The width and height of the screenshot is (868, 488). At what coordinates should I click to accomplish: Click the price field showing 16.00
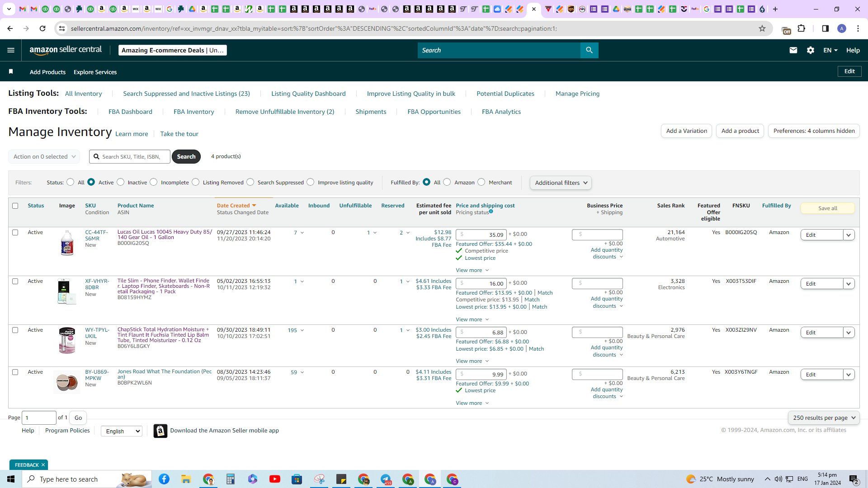tap(481, 284)
